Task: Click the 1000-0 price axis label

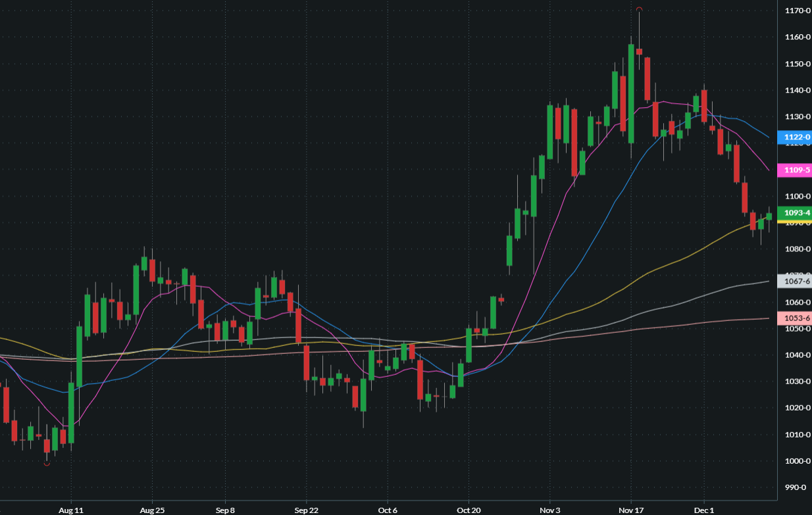Action: [x=797, y=461]
